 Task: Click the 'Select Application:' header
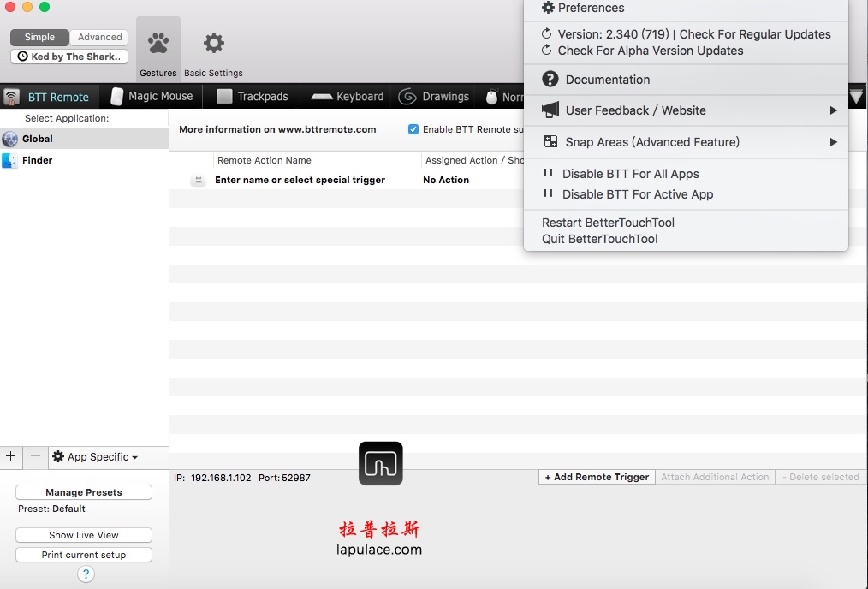(x=67, y=118)
